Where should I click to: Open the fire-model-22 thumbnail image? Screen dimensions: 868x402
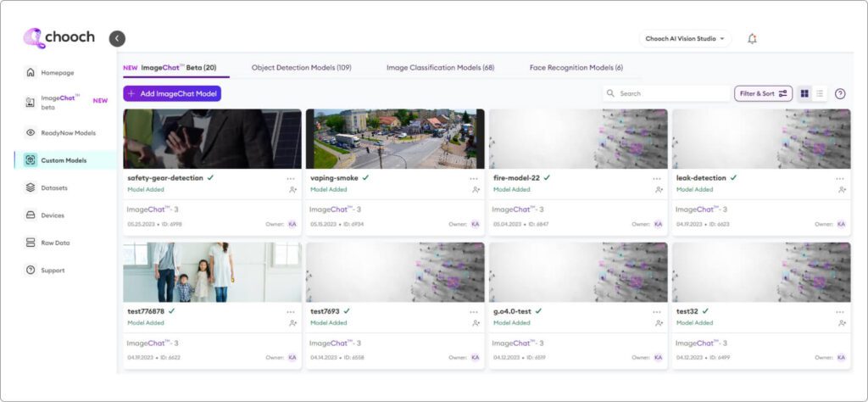pyautogui.click(x=578, y=139)
